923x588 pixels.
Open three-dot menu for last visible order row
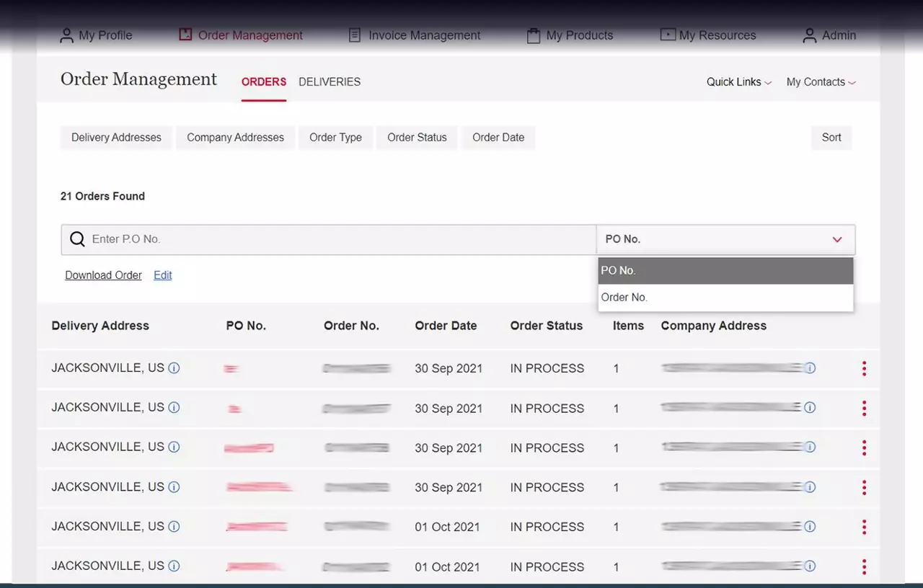click(x=863, y=567)
